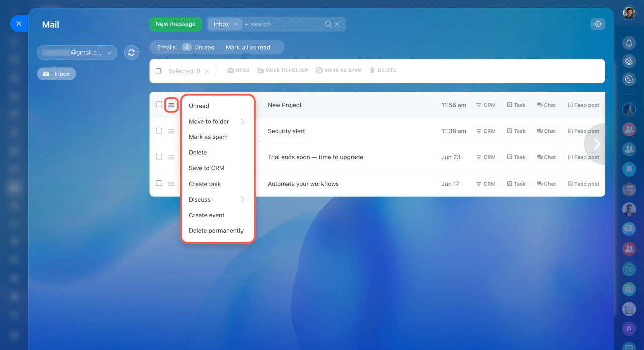Remove the Inbox filter tag from search
The height and width of the screenshot is (350, 644).
235,24
